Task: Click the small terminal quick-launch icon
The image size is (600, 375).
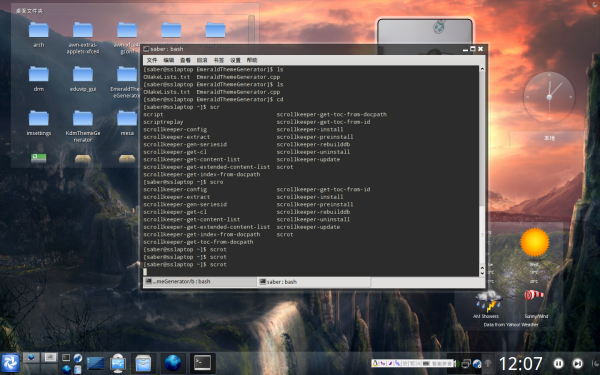Action: 66,358
